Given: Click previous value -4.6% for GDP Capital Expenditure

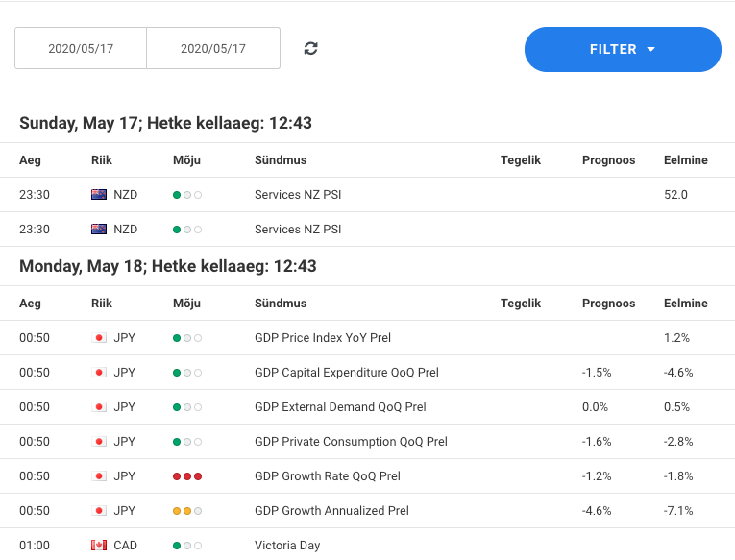Looking at the screenshot, I should tap(677, 373).
